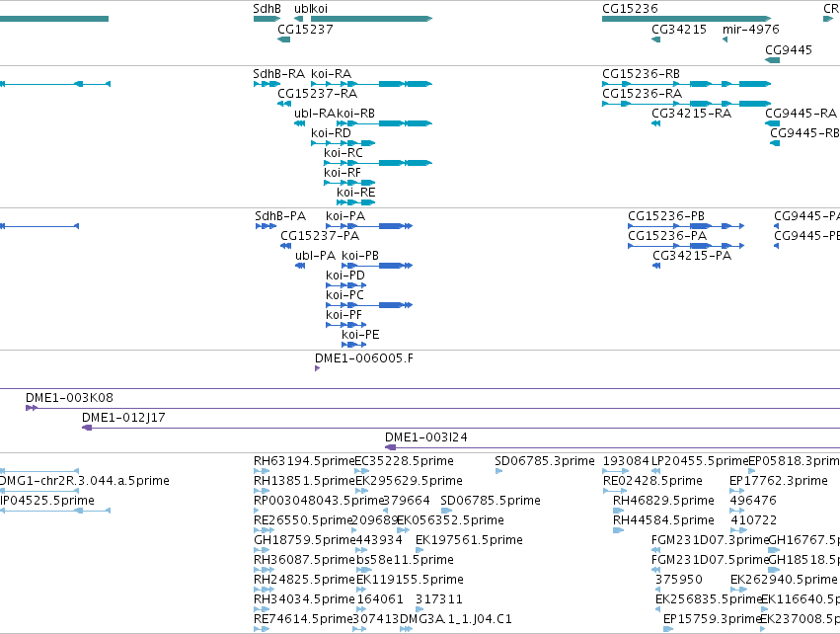Select the koi-RF transcript
The height and width of the screenshot is (634, 840).
349,183
